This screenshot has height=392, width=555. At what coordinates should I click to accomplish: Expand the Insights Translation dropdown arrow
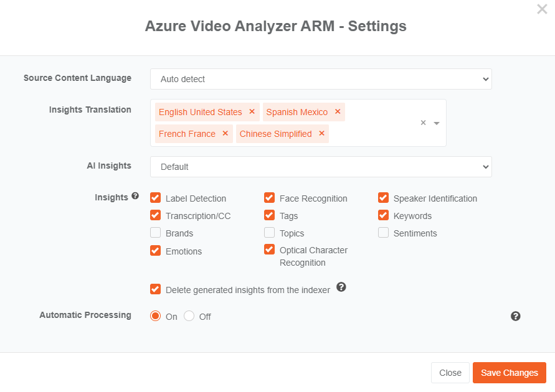[437, 123]
